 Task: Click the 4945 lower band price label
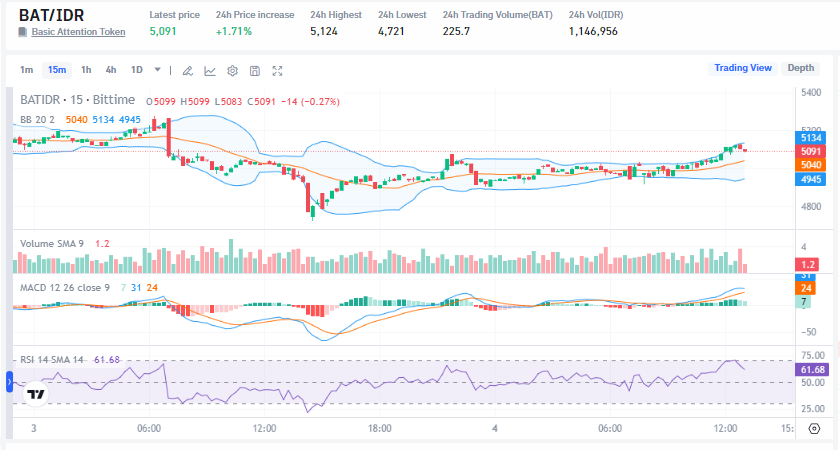point(811,179)
